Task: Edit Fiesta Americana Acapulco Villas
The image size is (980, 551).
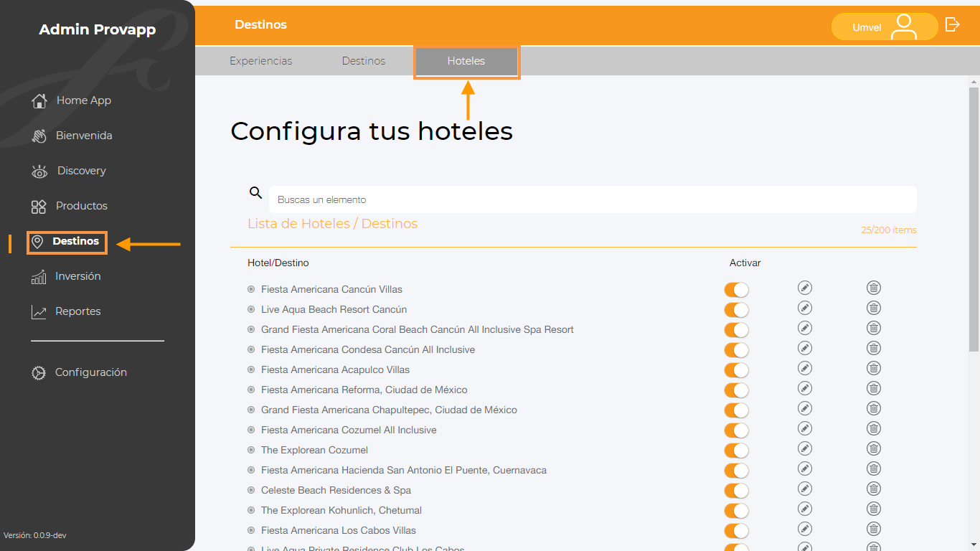Action: point(805,368)
